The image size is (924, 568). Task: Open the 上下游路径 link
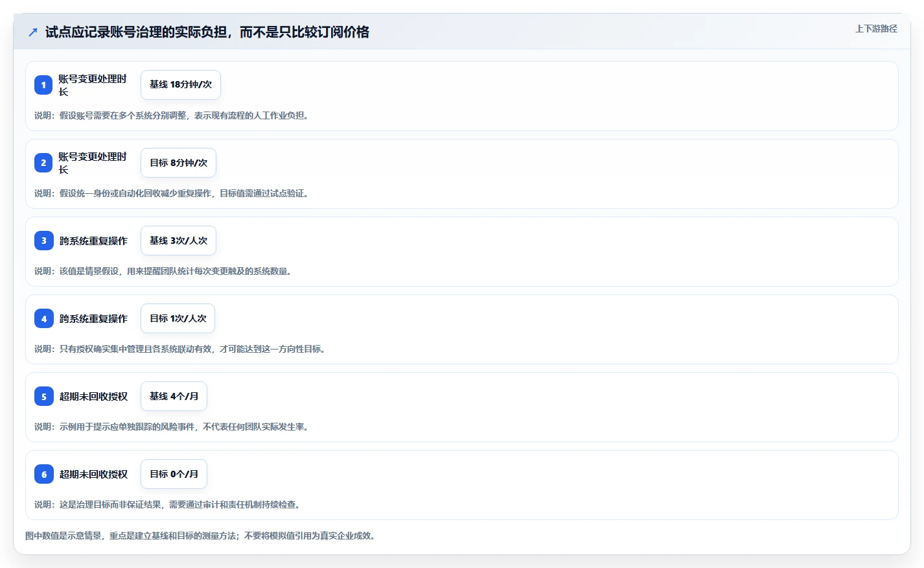tap(876, 29)
